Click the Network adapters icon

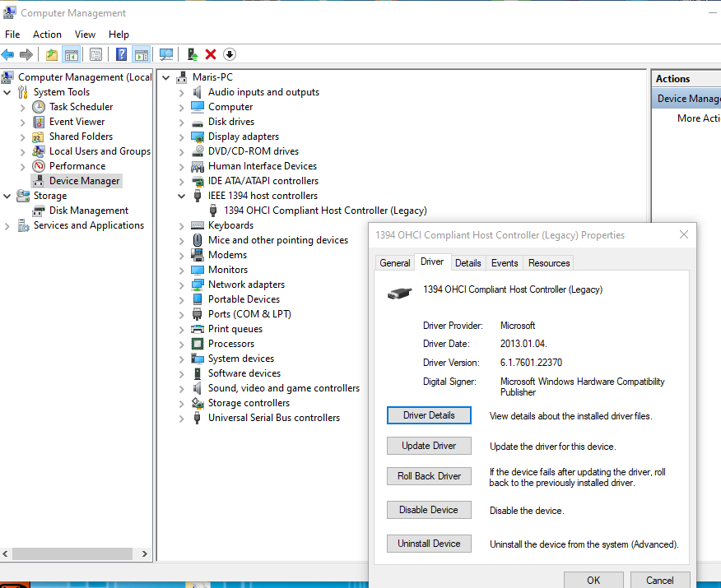pyautogui.click(x=198, y=285)
